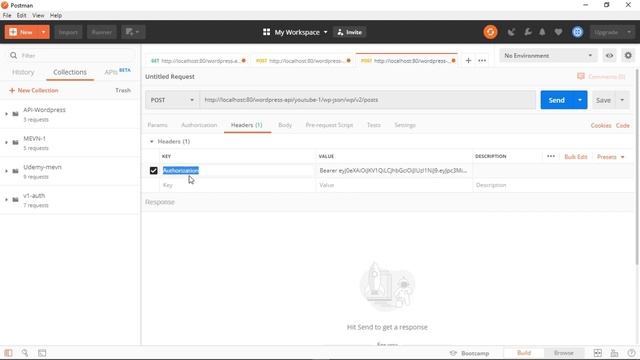
Task: Select the API-Wordpress collection folder icon
Action: pos(16,114)
